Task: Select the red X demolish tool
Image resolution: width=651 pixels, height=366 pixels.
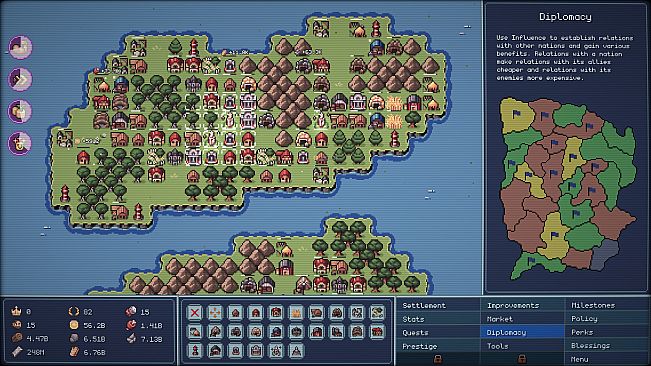Action: [x=195, y=312]
